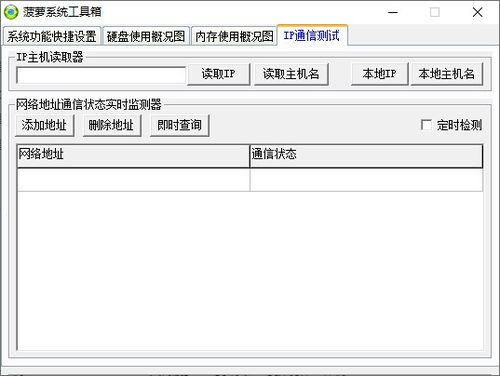Click the 菠萝系统工具箱 app icon in title bar

coord(11,12)
